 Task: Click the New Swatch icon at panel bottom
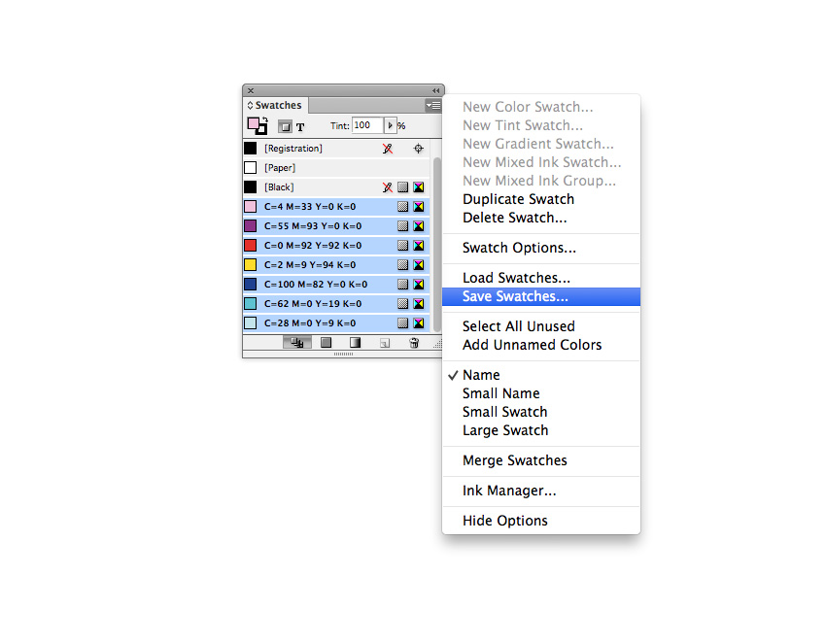[x=385, y=343]
